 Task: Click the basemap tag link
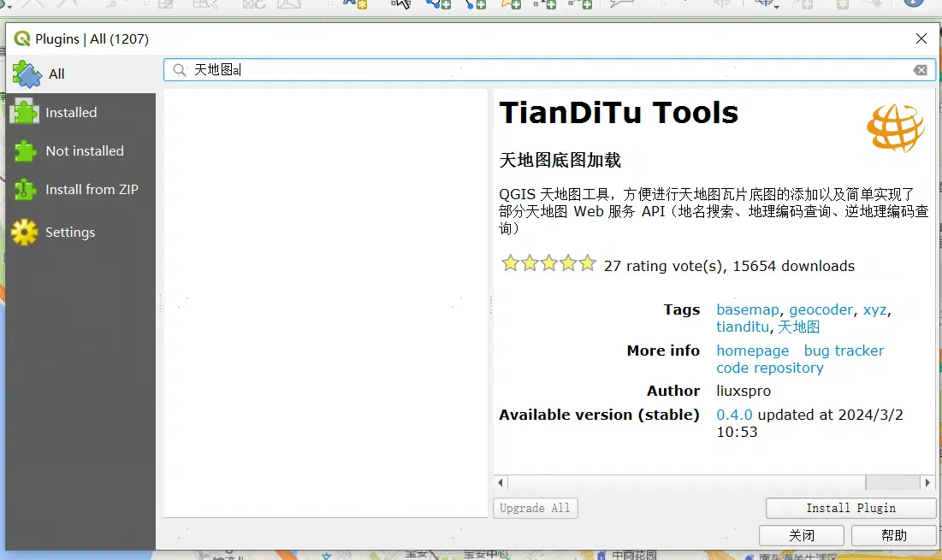tap(747, 309)
